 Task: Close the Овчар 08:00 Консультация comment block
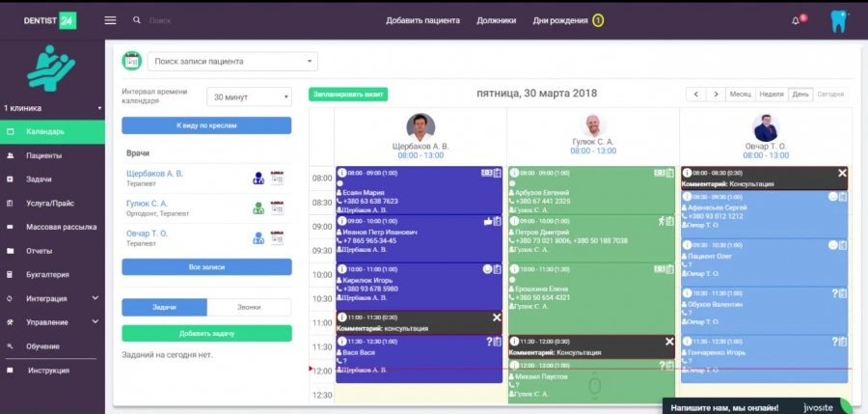click(842, 173)
